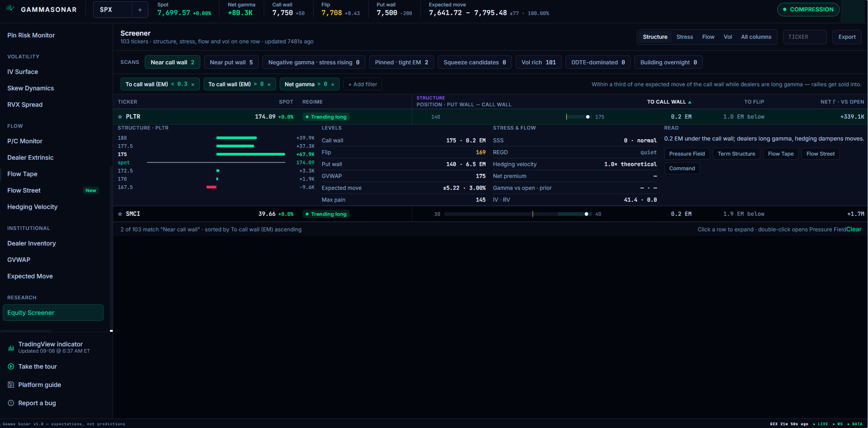Viewport: 868px width, 428px height.
Task: Toggle the Vol rich scan
Action: [539, 63]
